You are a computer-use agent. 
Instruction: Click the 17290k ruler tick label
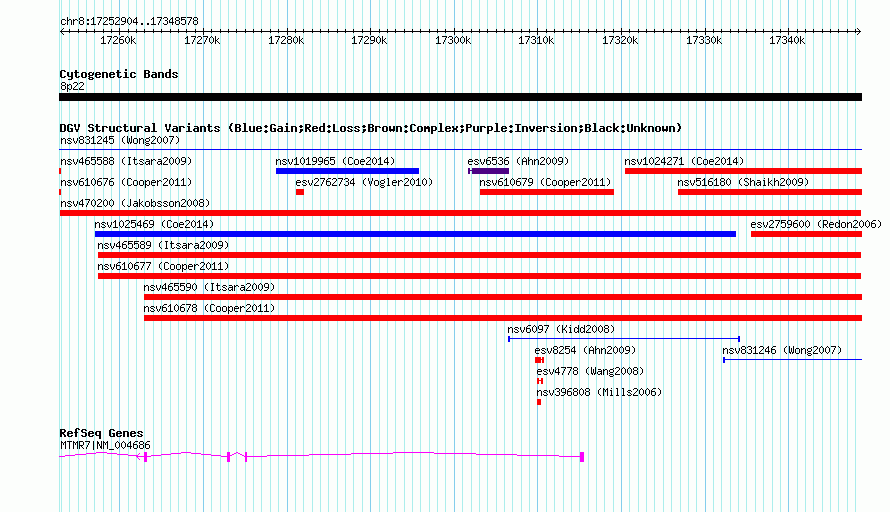(x=369, y=40)
